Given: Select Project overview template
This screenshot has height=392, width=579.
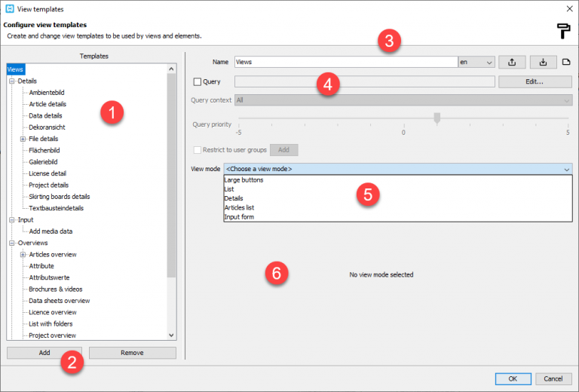Looking at the screenshot, I should 52,335.
